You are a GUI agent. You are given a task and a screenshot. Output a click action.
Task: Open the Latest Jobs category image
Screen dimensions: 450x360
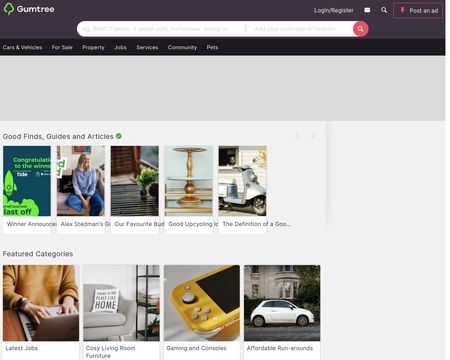pyautogui.click(x=41, y=303)
